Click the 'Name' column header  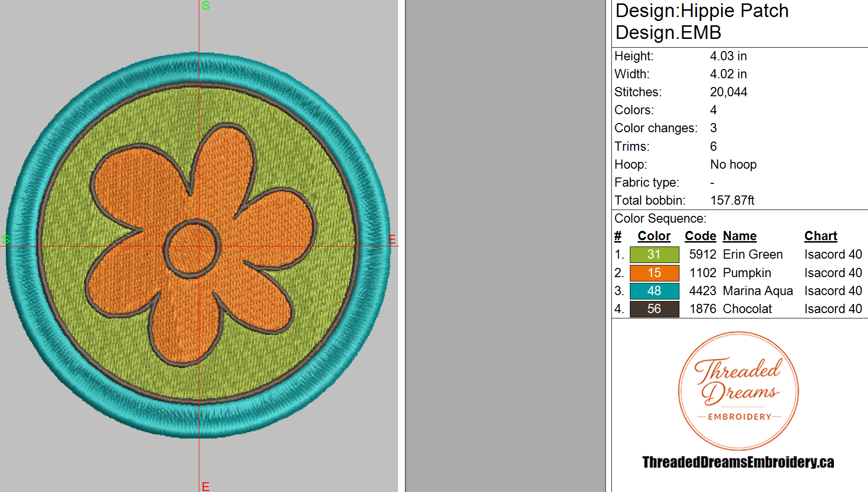point(740,236)
